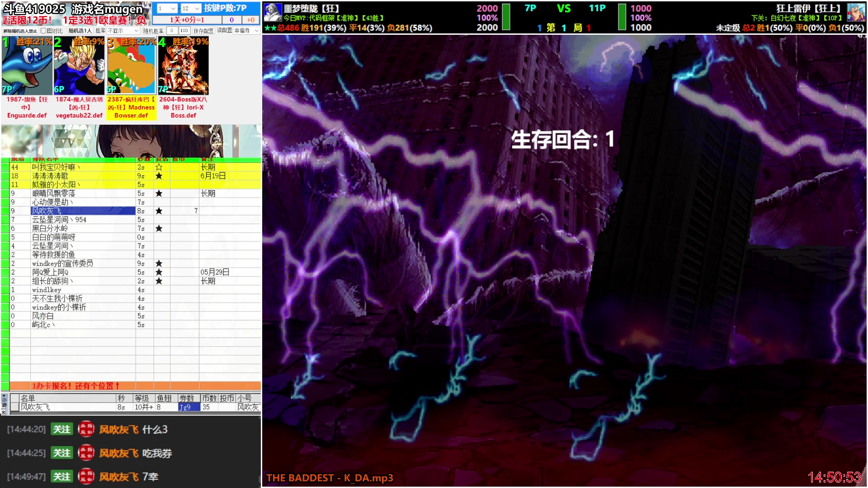Click the username 风吹灰飞 in 7幸 message
The width and height of the screenshot is (868, 488).
(x=119, y=477)
